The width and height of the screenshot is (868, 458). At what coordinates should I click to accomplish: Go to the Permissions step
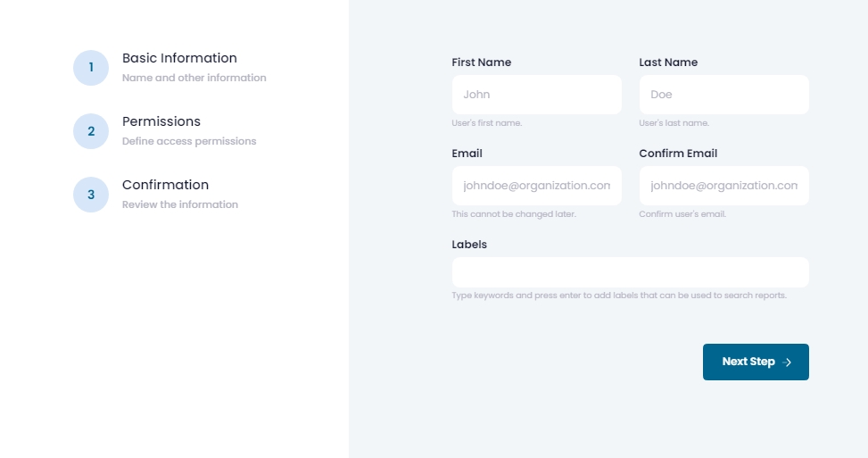pyautogui.click(x=161, y=121)
